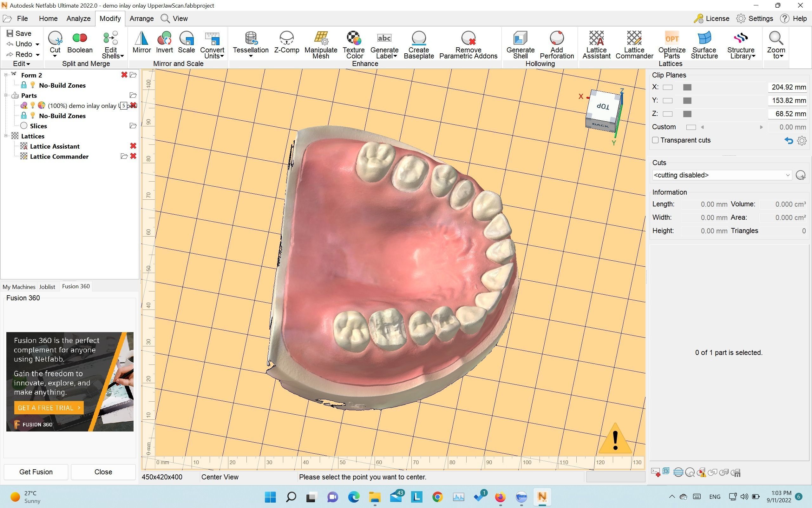Toggle the Custom clip plane box
Screen dimensions: 812x508
pyautogui.click(x=691, y=127)
